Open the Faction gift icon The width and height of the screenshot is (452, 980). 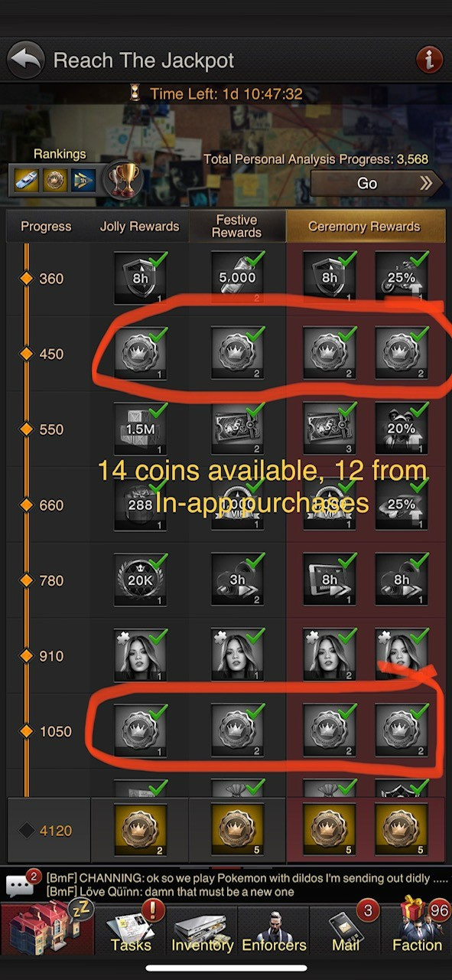point(418,926)
